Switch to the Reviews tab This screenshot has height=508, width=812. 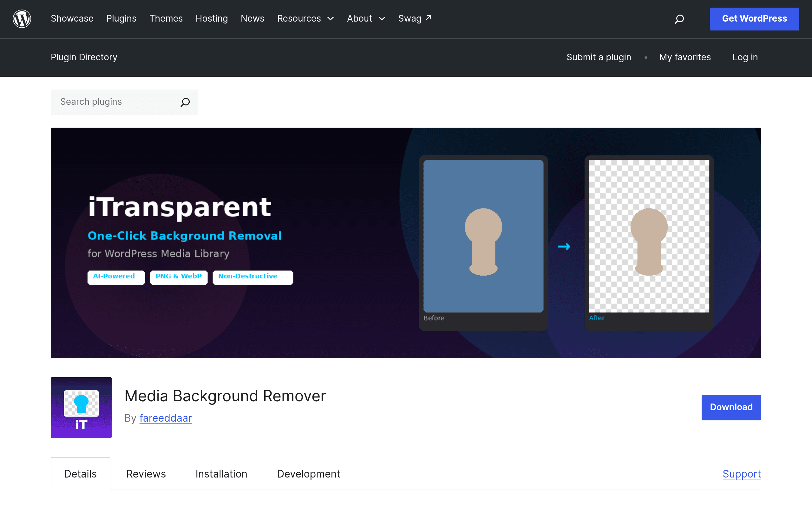146,474
